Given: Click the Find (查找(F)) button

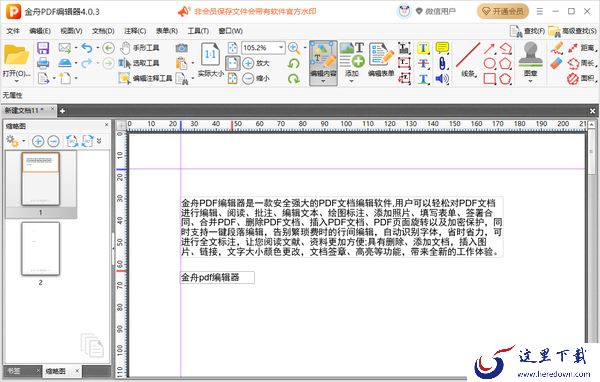Looking at the screenshot, I should [528, 31].
